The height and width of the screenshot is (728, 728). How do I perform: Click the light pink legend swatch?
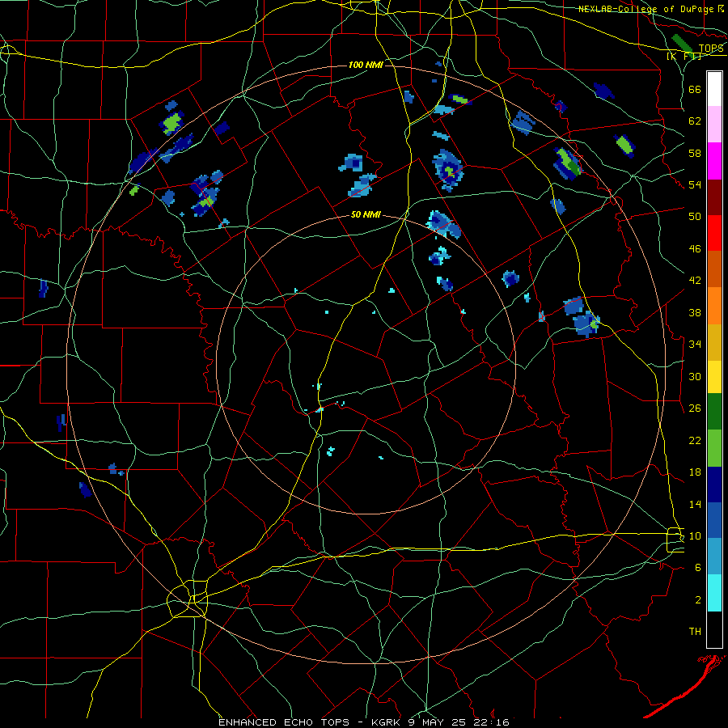click(714, 124)
